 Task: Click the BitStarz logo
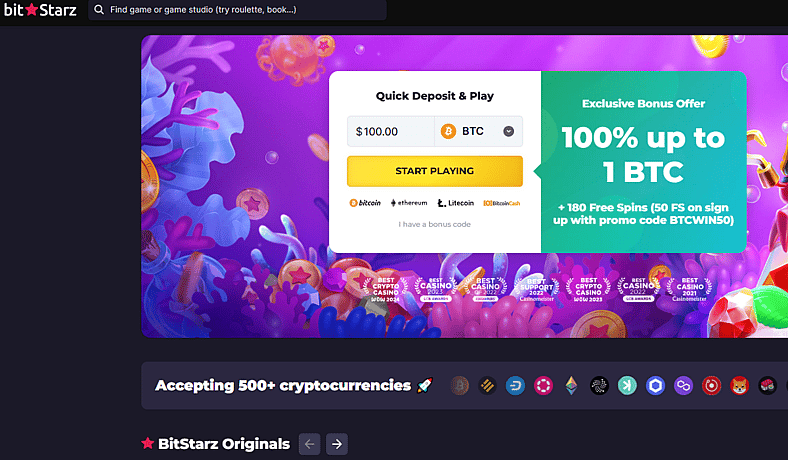40,10
